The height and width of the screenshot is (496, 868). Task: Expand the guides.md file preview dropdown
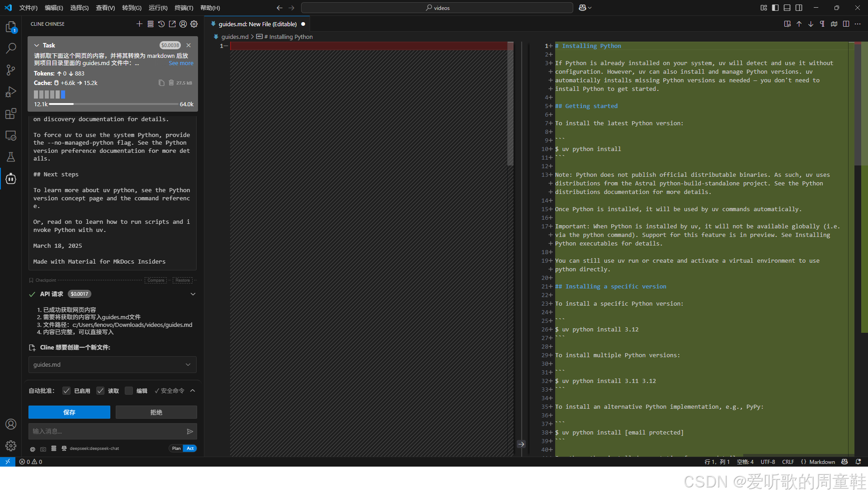pos(188,365)
